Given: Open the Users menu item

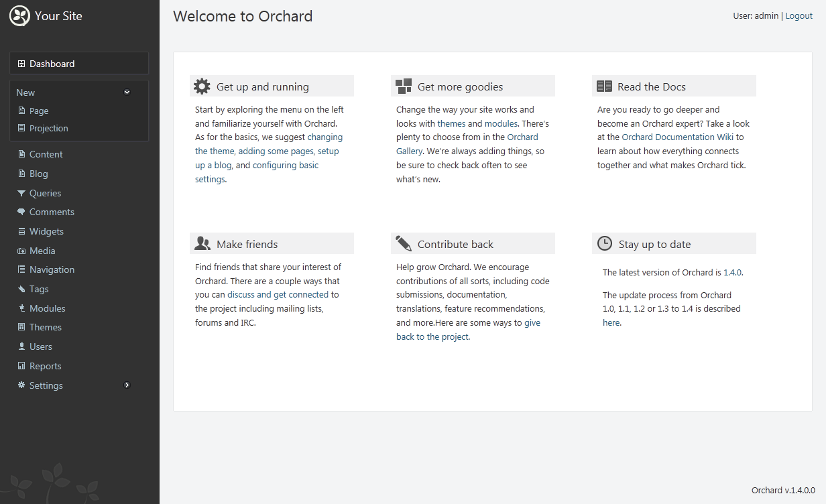Looking at the screenshot, I should point(40,346).
